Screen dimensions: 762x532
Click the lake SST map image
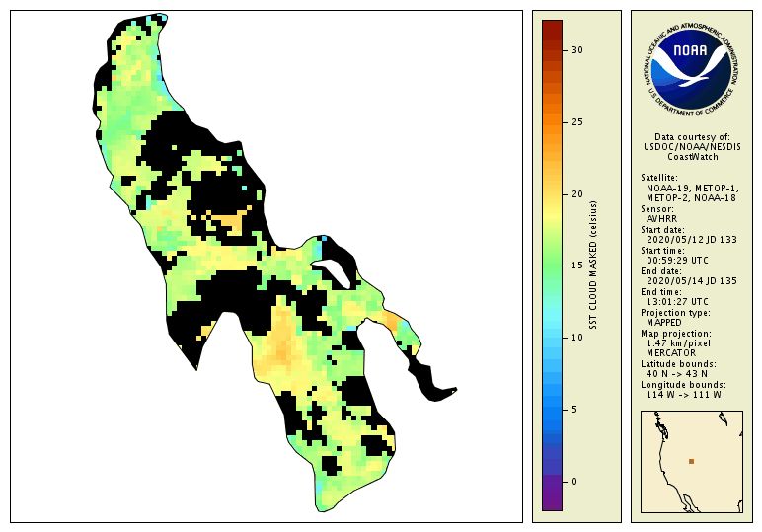267,266
